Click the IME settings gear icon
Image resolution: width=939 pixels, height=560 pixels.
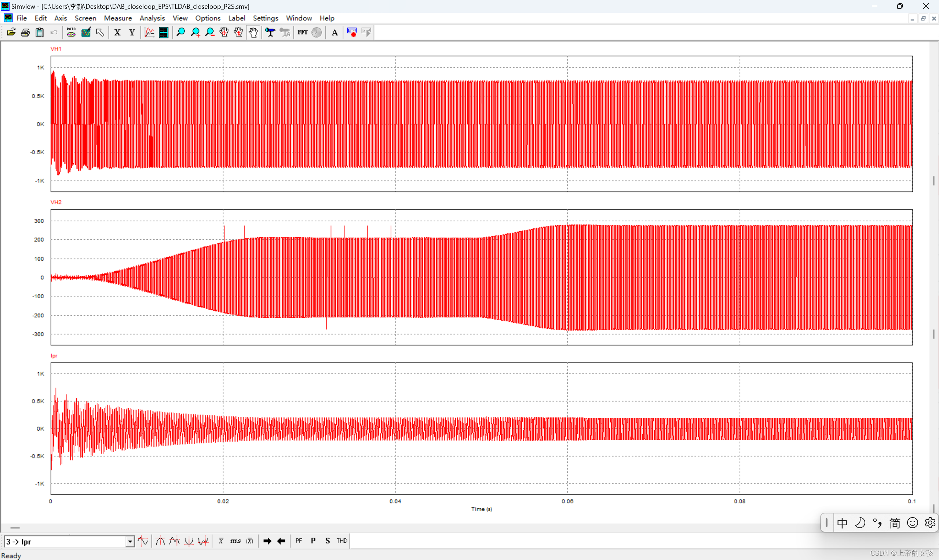(929, 523)
